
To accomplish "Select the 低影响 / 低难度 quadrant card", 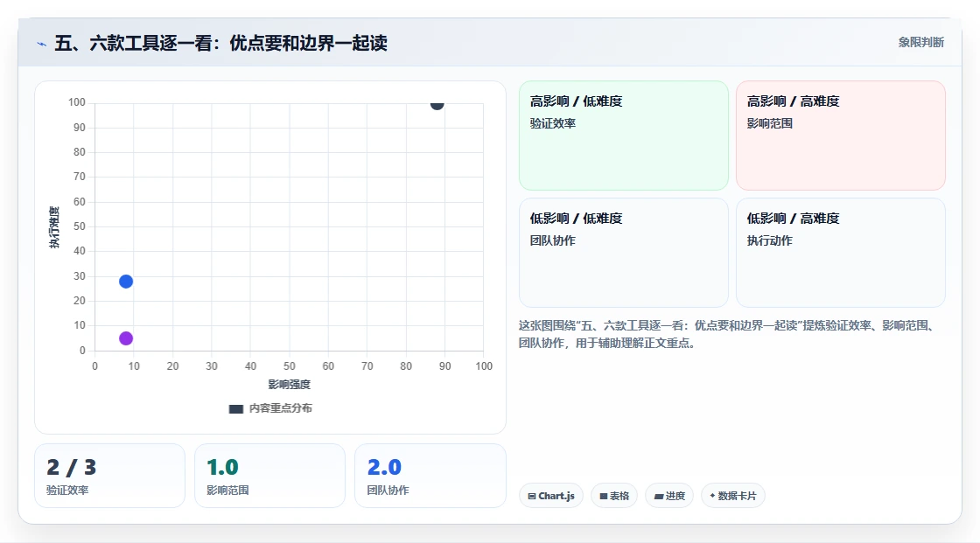I will click(x=623, y=253).
